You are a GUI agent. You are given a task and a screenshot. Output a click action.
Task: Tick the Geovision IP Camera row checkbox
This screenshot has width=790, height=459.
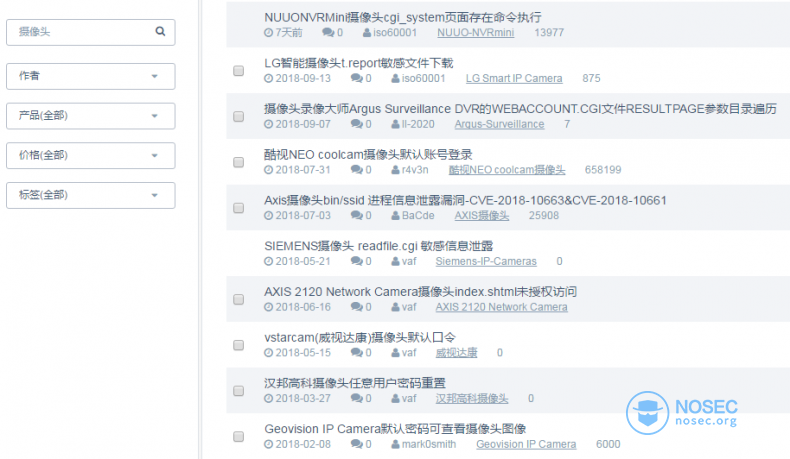[238, 436]
